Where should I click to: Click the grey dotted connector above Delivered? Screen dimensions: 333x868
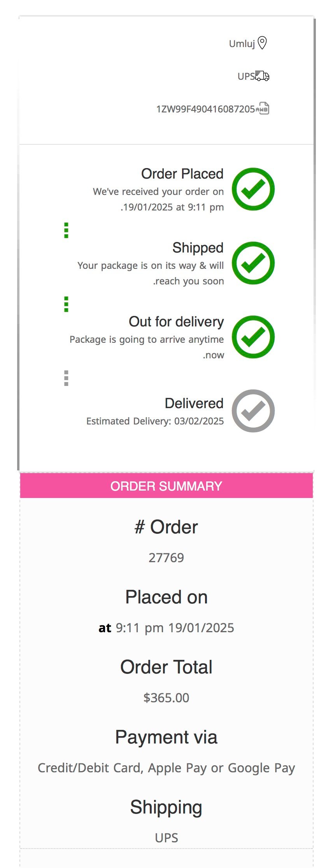point(66,378)
